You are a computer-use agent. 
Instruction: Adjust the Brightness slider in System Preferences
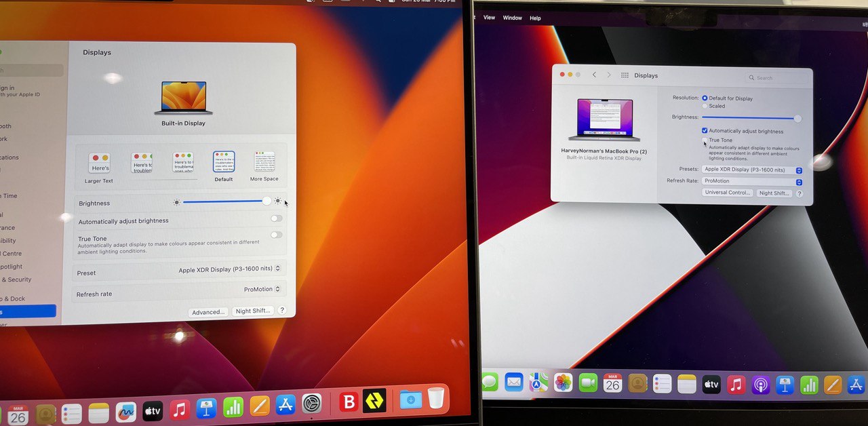coord(751,118)
